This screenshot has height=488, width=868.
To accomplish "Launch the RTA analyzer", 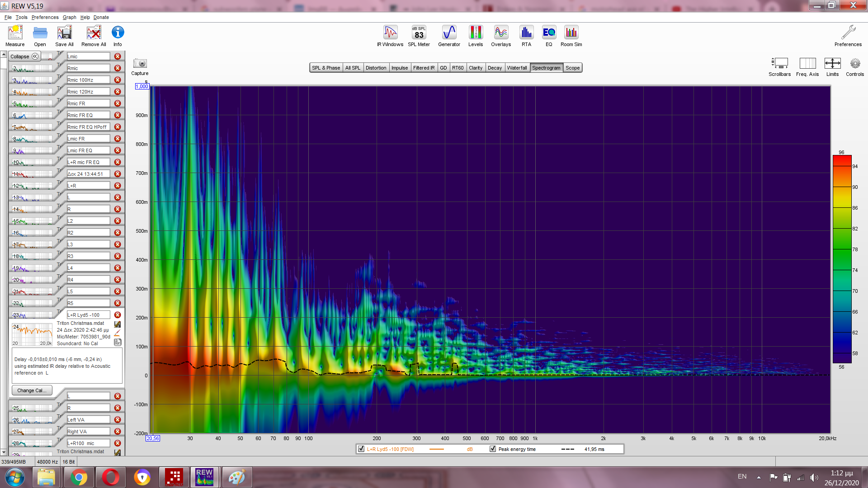I will pyautogui.click(x=526, y=36).
